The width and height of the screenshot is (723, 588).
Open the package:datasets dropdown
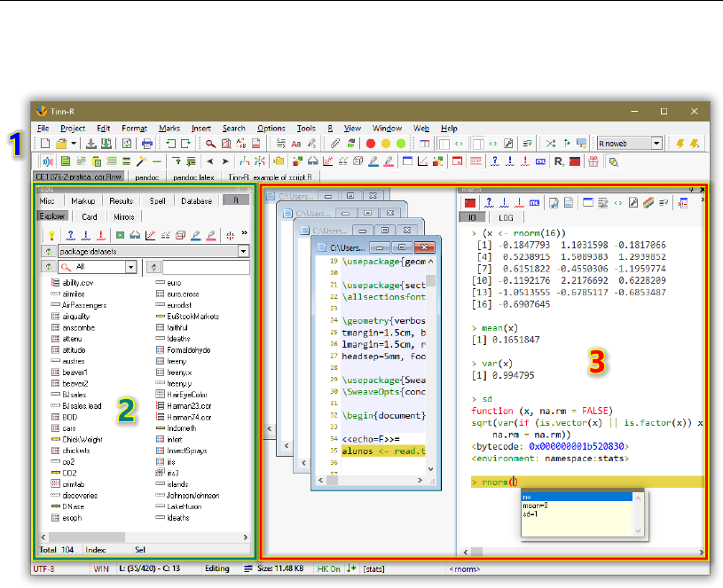click(243, 251)
